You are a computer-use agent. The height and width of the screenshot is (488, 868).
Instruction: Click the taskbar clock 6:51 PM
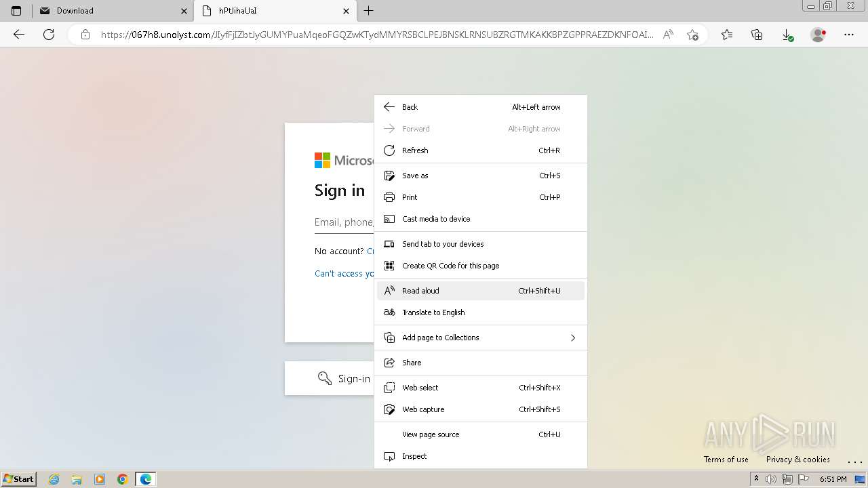[833, 479]
